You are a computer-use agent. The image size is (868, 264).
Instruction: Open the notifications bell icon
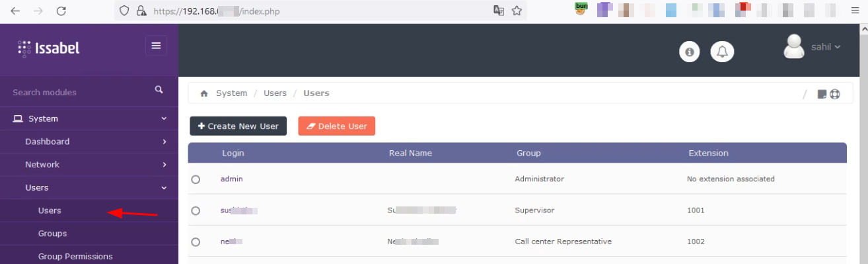722,51
